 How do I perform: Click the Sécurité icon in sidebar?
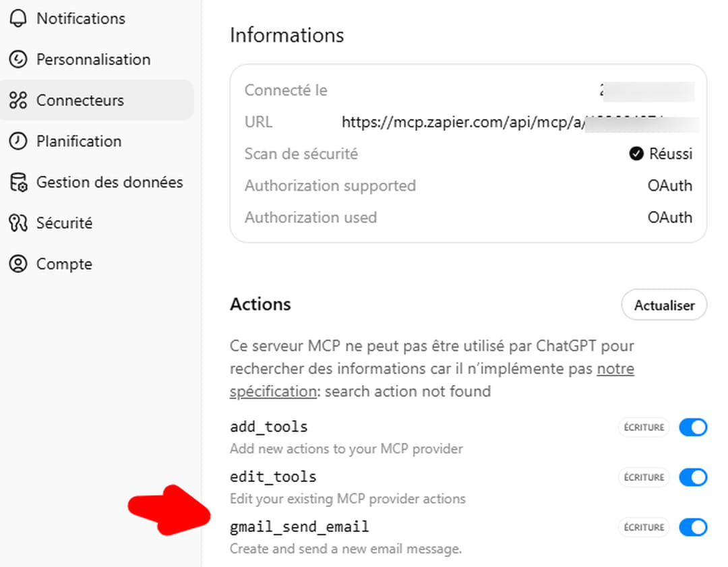point(18,223)
